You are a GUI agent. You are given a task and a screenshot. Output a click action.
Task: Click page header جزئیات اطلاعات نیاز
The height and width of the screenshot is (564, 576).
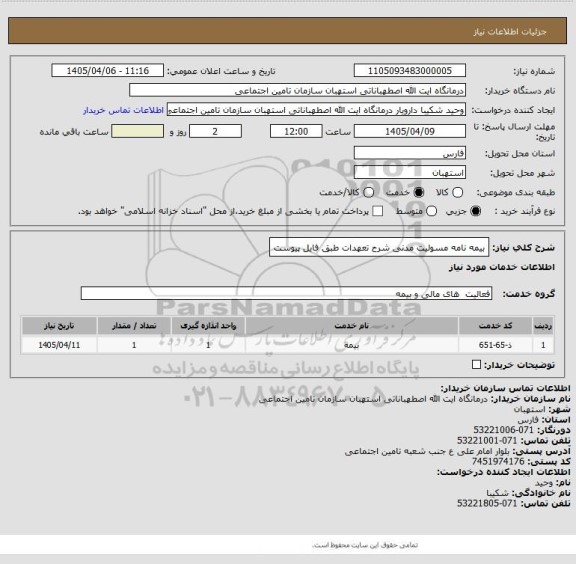510,32
